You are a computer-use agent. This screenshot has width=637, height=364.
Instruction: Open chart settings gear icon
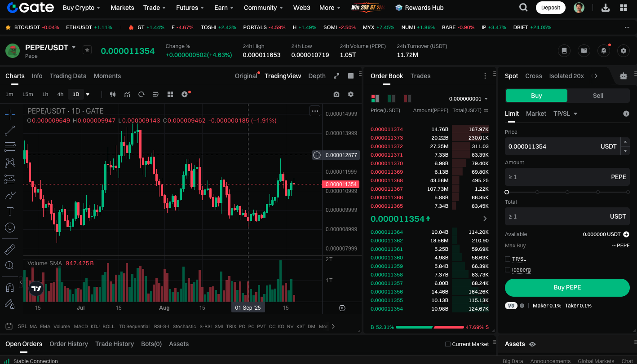click(351, 94)
